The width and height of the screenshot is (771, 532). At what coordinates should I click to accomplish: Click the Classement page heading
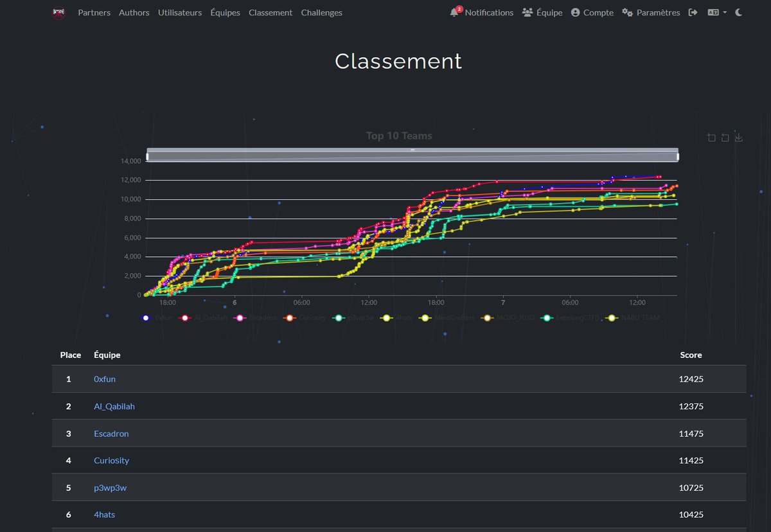(398, 61)
